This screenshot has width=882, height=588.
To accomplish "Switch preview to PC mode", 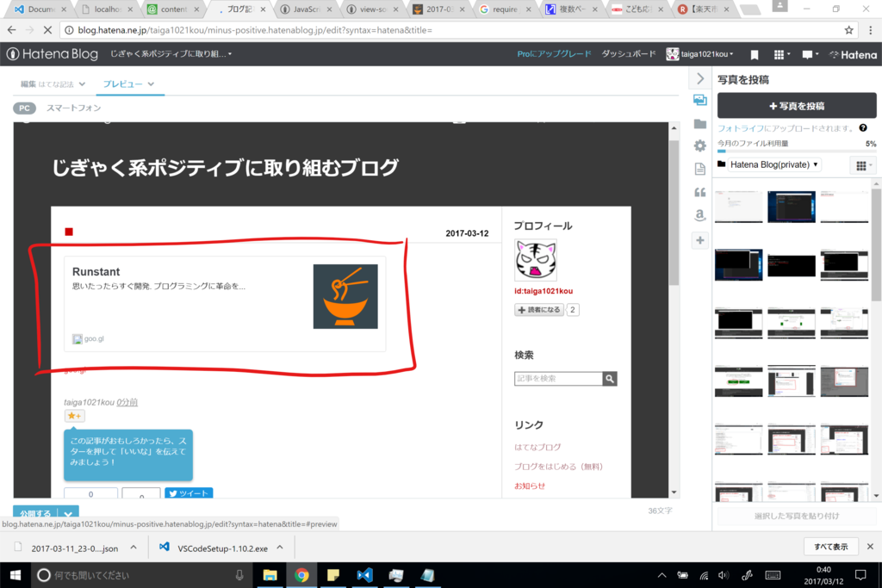I will (24, 108).
